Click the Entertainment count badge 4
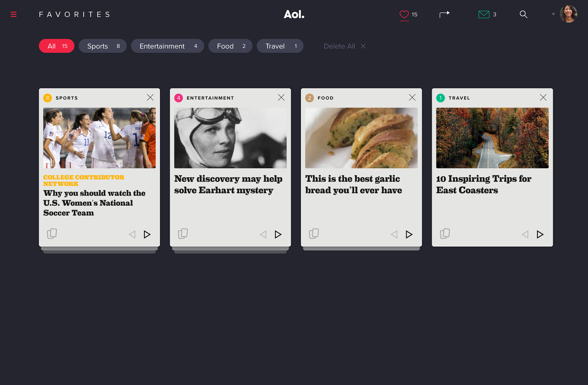Screen dimensions: 588x385 pos(179,98)
